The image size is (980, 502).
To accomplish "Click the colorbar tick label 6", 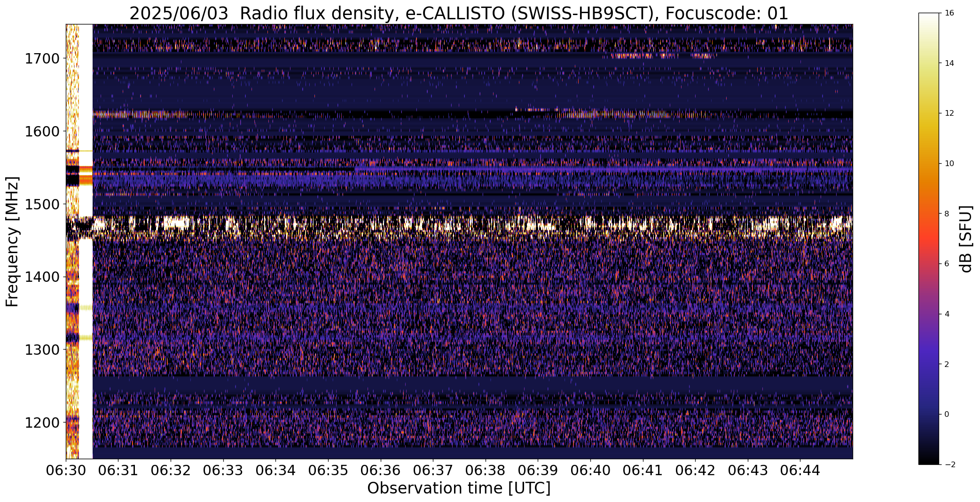I will (x=947, y=264).
